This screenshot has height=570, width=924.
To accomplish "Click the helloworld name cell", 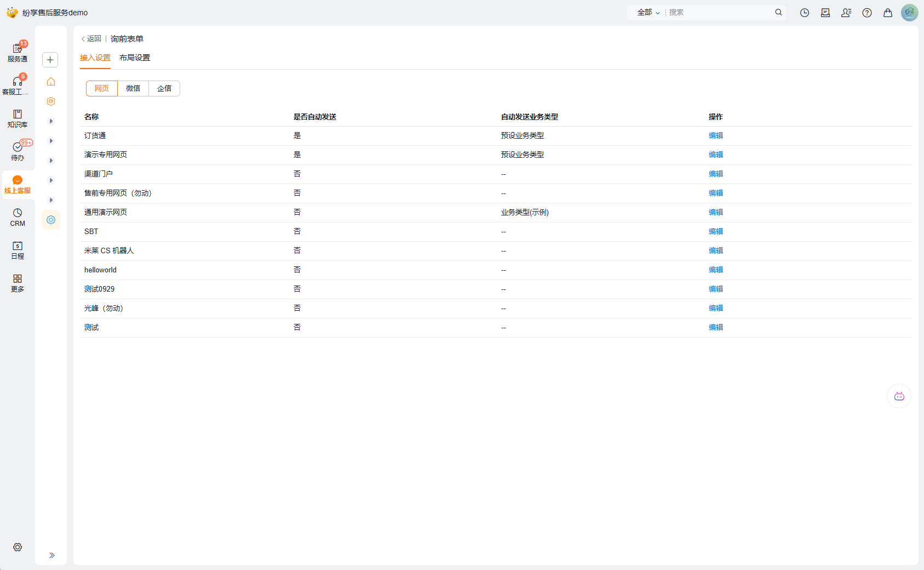I will [x=100, y=270].
